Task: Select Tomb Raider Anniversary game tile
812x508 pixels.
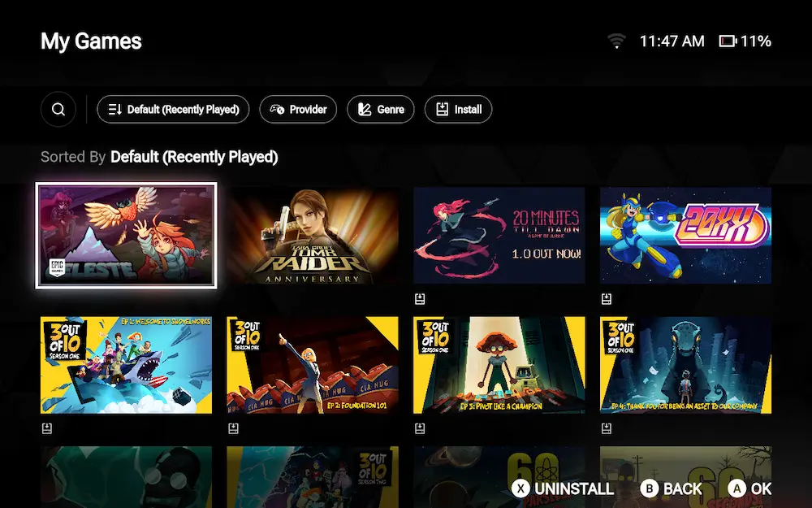Action: (313, 236)
